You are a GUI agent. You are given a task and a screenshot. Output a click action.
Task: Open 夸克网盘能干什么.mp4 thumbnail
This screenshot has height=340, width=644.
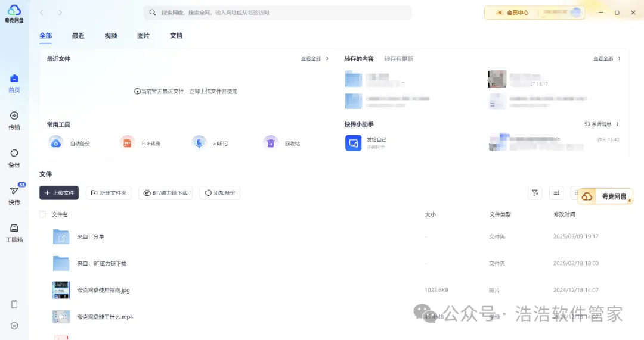pyautogui.click(x=61, y=317)
